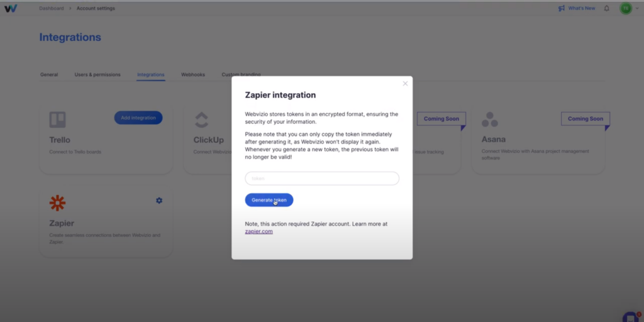Open the user avatar menu

click(x=626, y=8)
